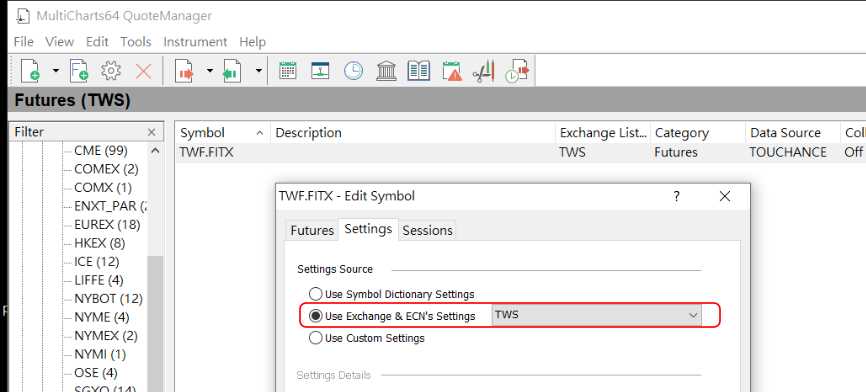Click the F-plus add-from-file toolbar icon

[79, 71]
